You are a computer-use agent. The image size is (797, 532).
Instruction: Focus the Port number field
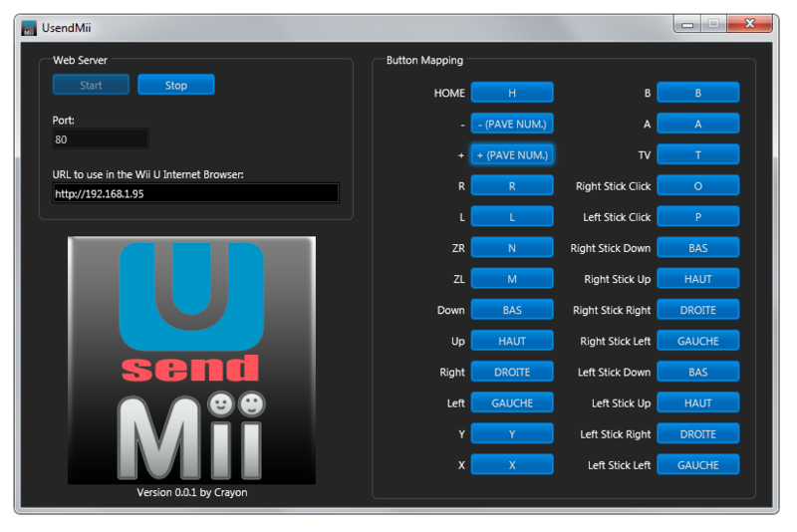(x=101, y=139)
